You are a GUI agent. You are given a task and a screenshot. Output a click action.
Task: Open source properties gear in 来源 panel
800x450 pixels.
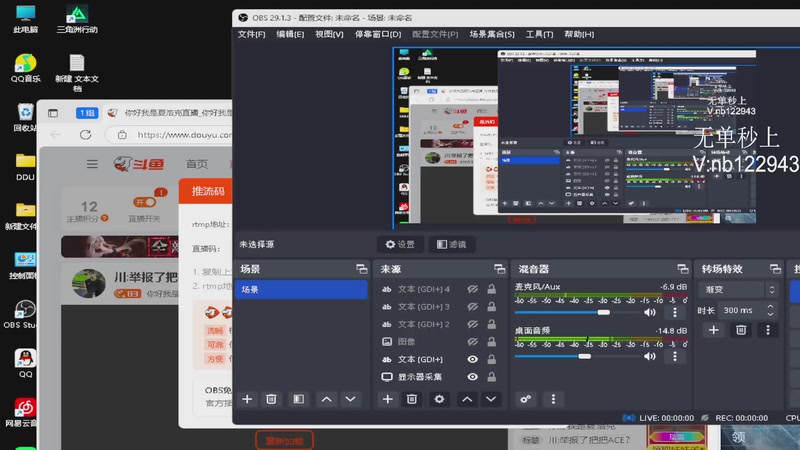[439, 399]
